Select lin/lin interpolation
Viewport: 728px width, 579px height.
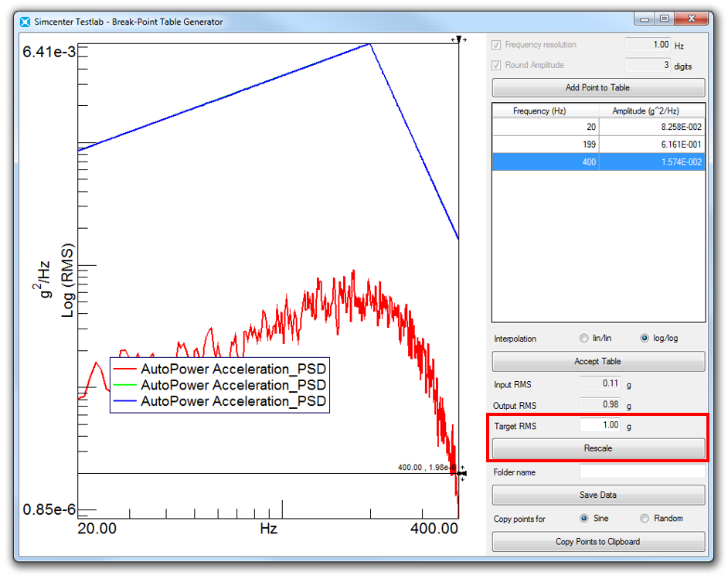[x=583, y=339]
